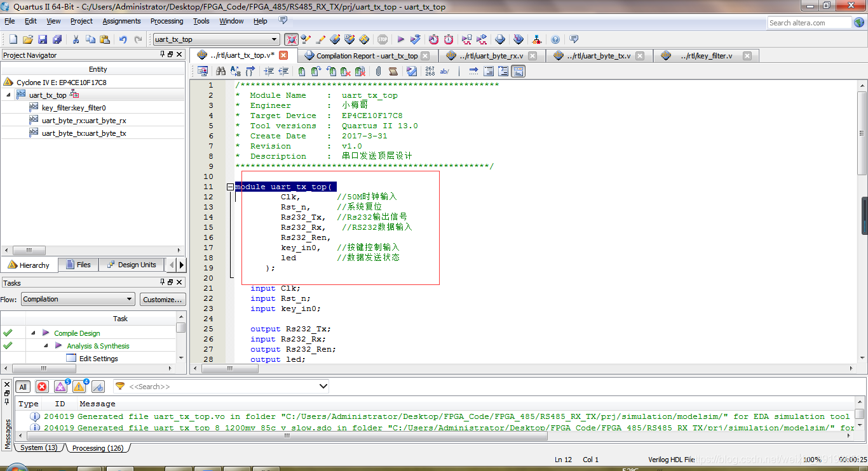The width and height of the screenshot is (868, 471).
Task: Select key_filter:key_filter0 in the hierarchy
Action: 74,107
